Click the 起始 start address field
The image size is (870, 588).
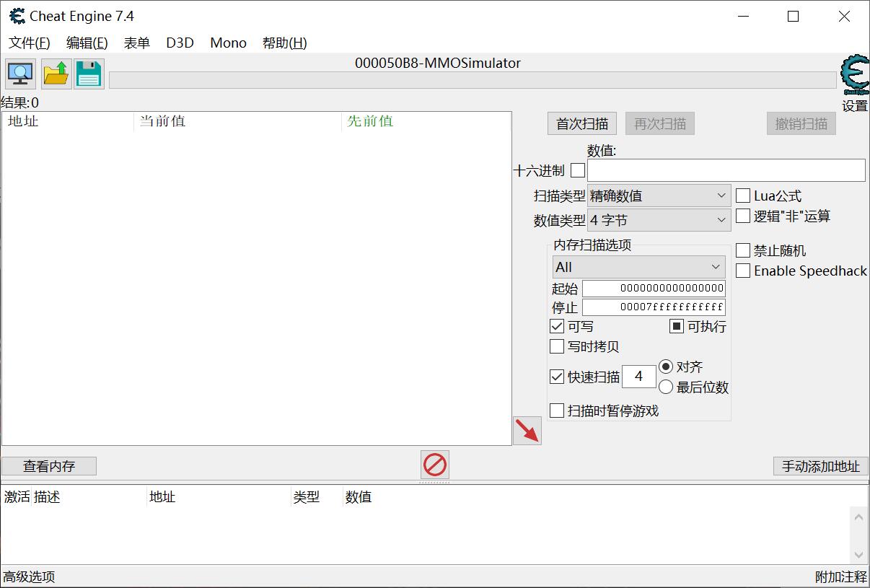[x=654, y=288]
